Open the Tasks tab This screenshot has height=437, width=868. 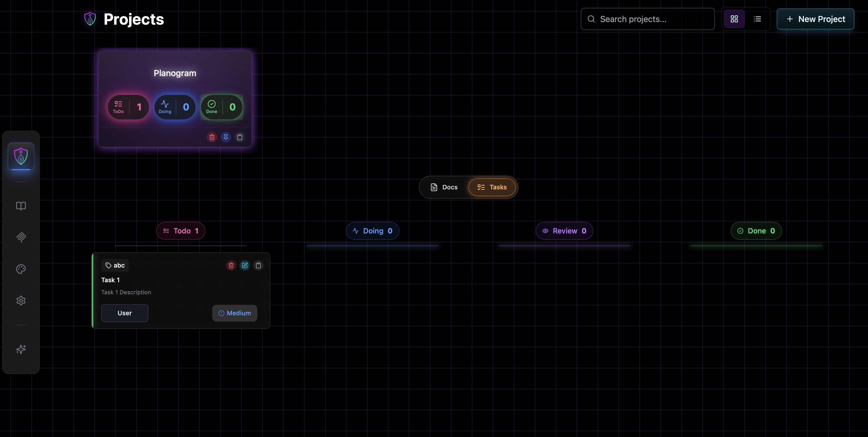[x=492, y=187]
